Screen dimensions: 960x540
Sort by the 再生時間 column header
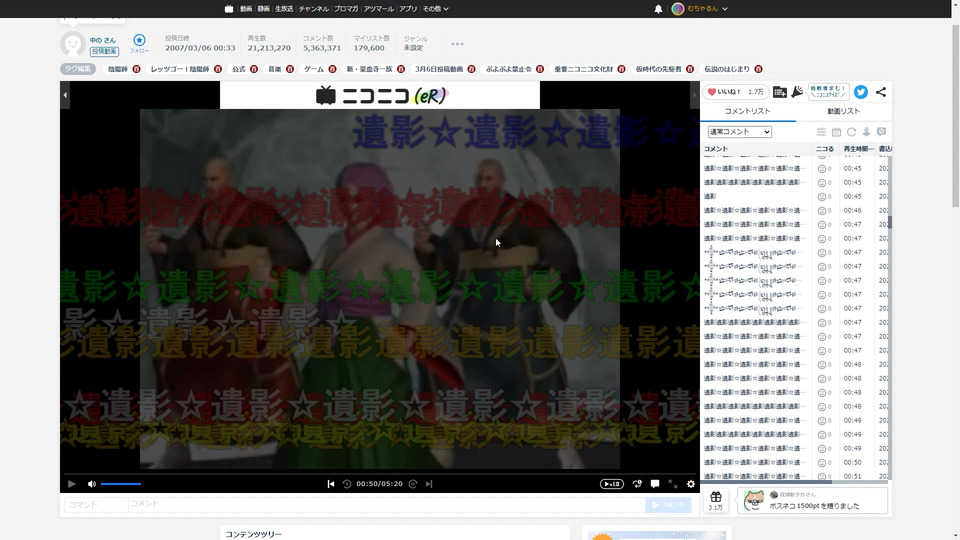(x=858, y=149)
